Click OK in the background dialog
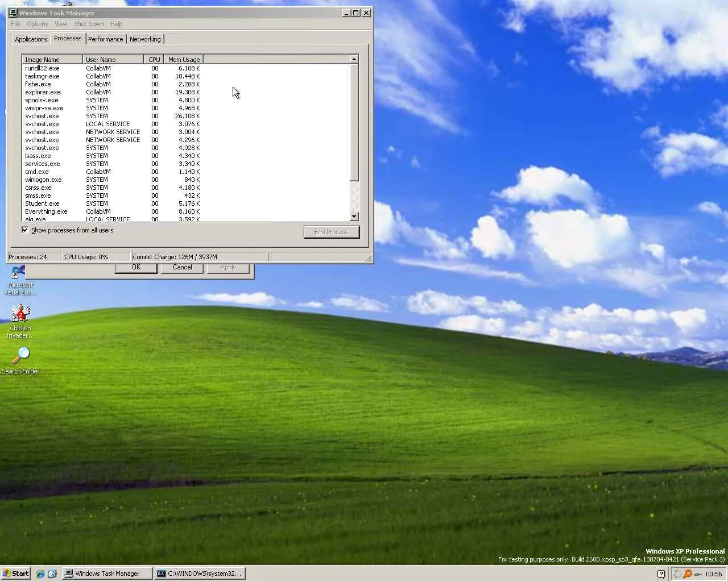 point(136,268)
